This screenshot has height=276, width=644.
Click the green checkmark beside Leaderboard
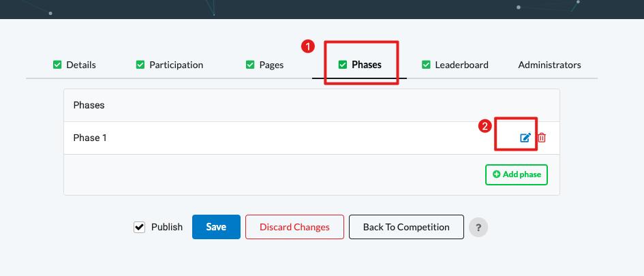coord(426,65)
